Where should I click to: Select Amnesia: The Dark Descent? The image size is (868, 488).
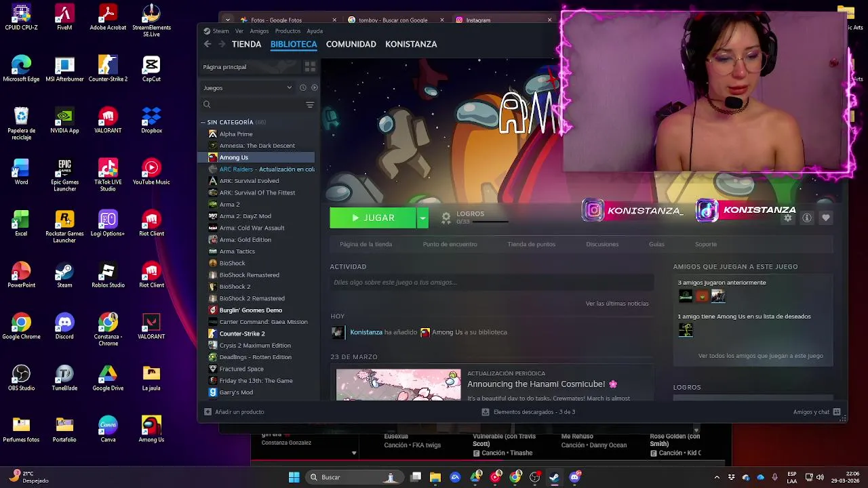257,146
